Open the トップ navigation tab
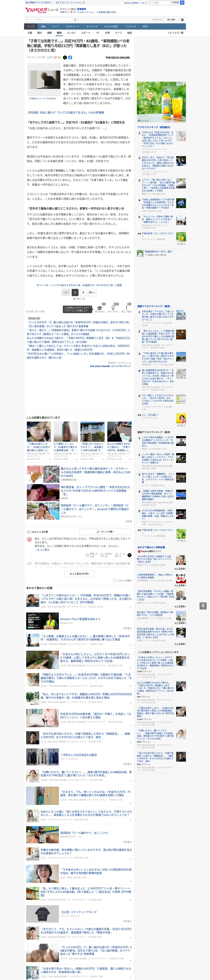 pos(31,27)
